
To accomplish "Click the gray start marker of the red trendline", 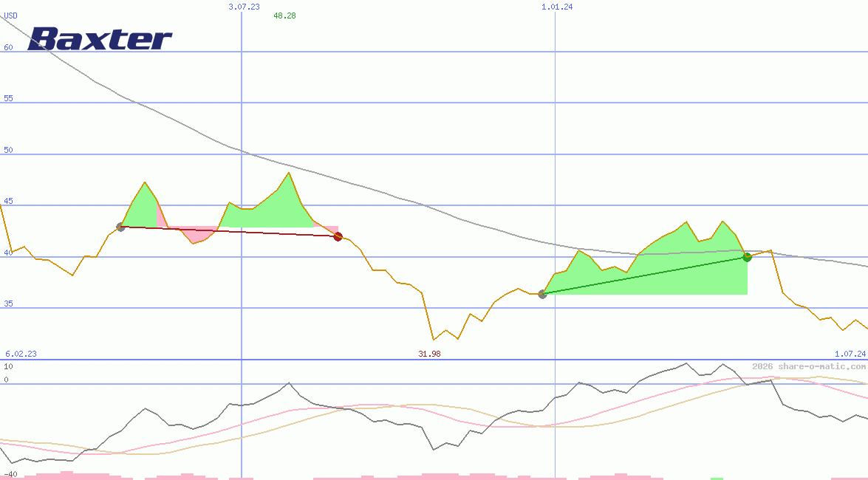I will coord(120,227).
